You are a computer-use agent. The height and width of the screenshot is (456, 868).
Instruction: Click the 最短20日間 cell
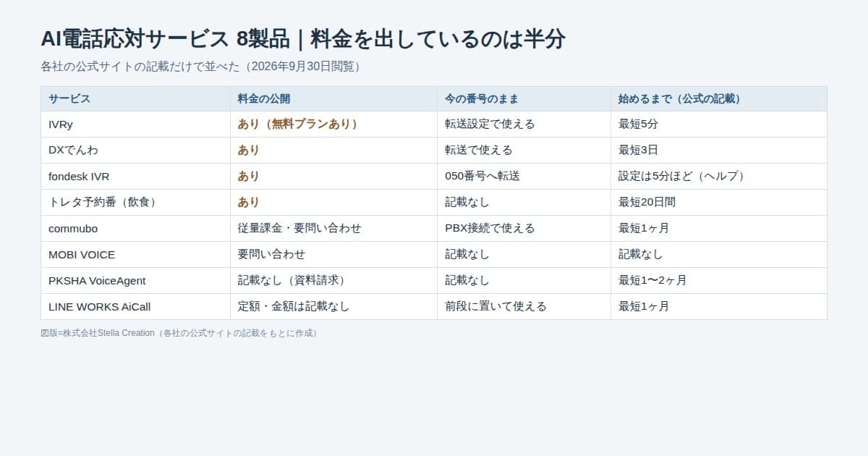718,202
